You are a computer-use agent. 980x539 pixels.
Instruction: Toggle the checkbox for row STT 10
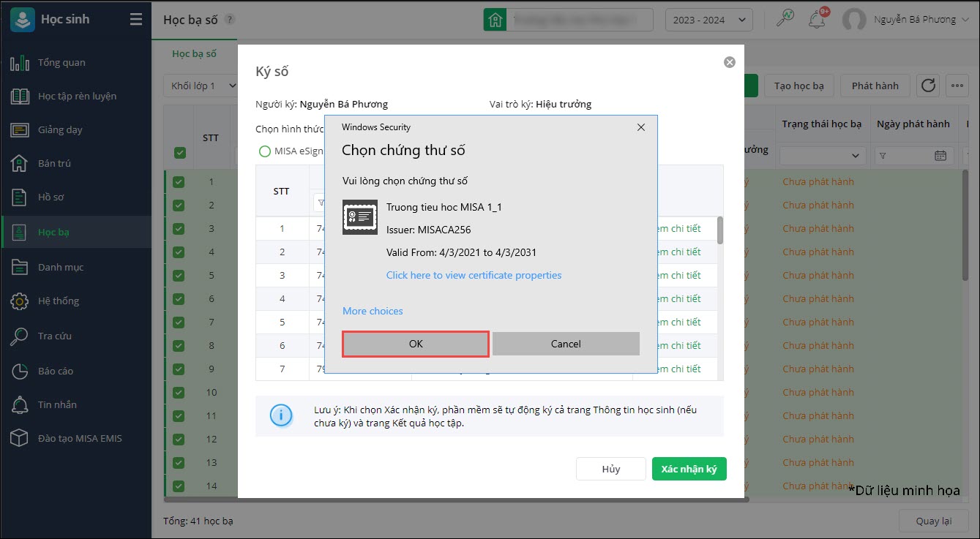tap(179, 393)
